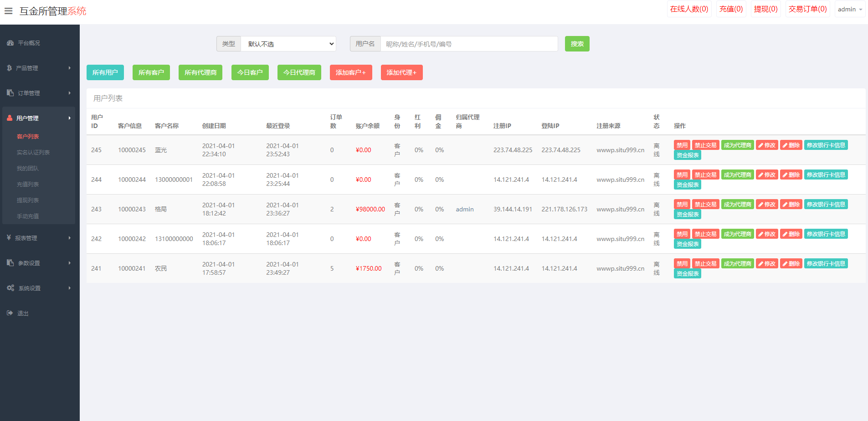Open 实名认证列表 in the sidebar
The width and height of the screenshot is (868, 421).
[33, 152]
